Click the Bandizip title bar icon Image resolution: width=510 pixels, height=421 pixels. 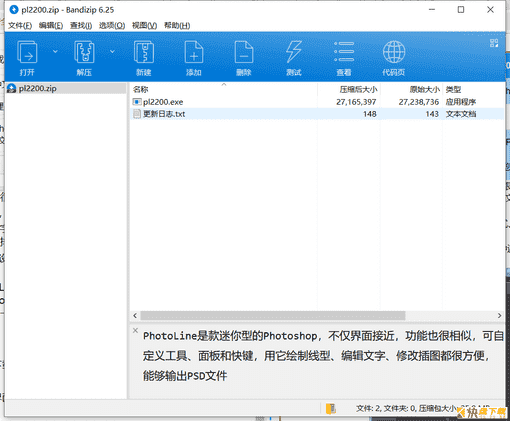click(x=14, y=10)
